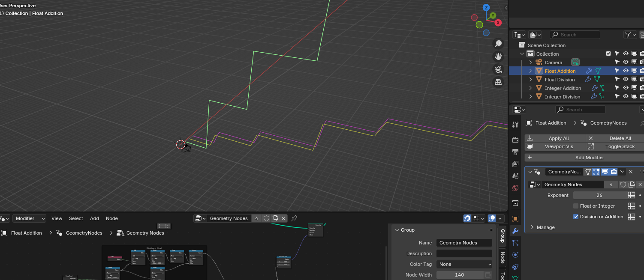644x280 pixels.
Task: Duplicate node group in node editor header
Action: tap(275, 218)
